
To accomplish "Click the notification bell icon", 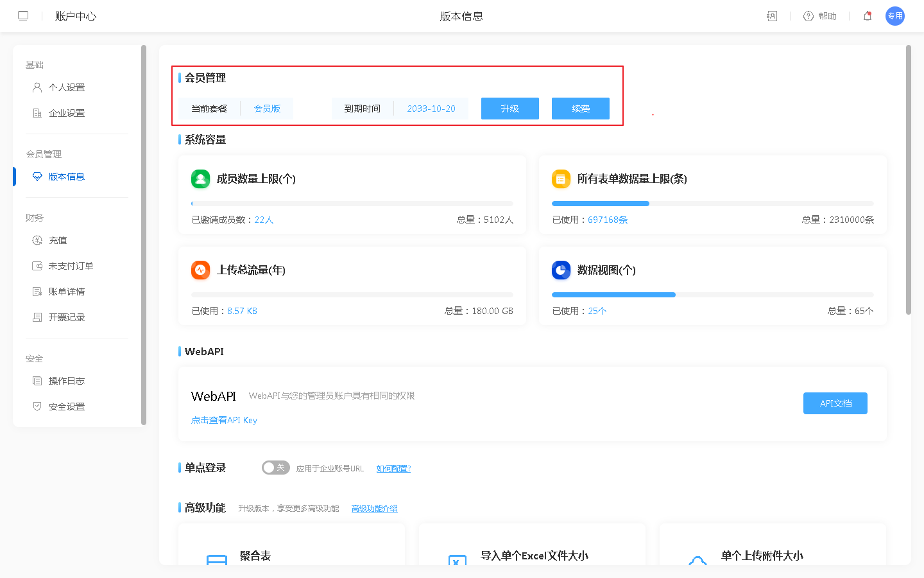I will 867,16.
